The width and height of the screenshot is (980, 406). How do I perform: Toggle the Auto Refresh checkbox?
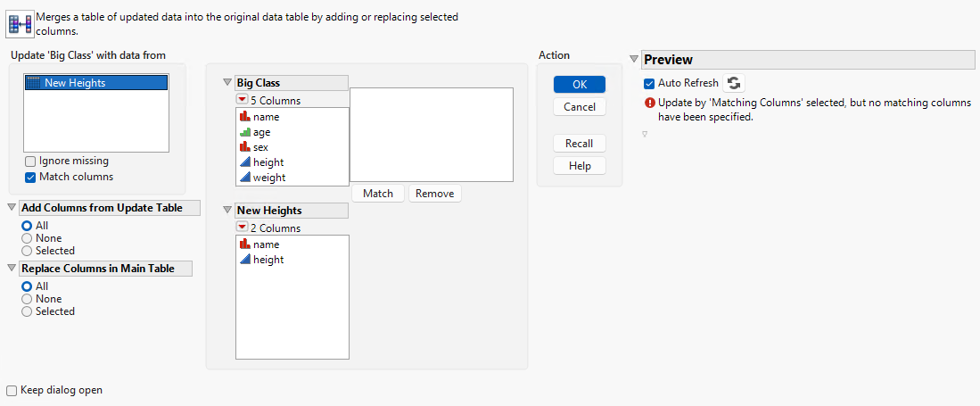click(x=649, y=83)
